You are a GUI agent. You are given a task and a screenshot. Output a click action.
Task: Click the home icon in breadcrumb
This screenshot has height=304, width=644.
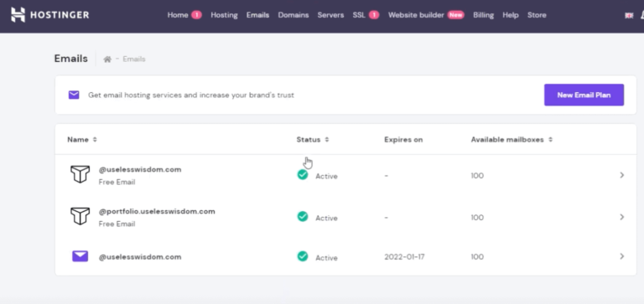click(107, 59)
